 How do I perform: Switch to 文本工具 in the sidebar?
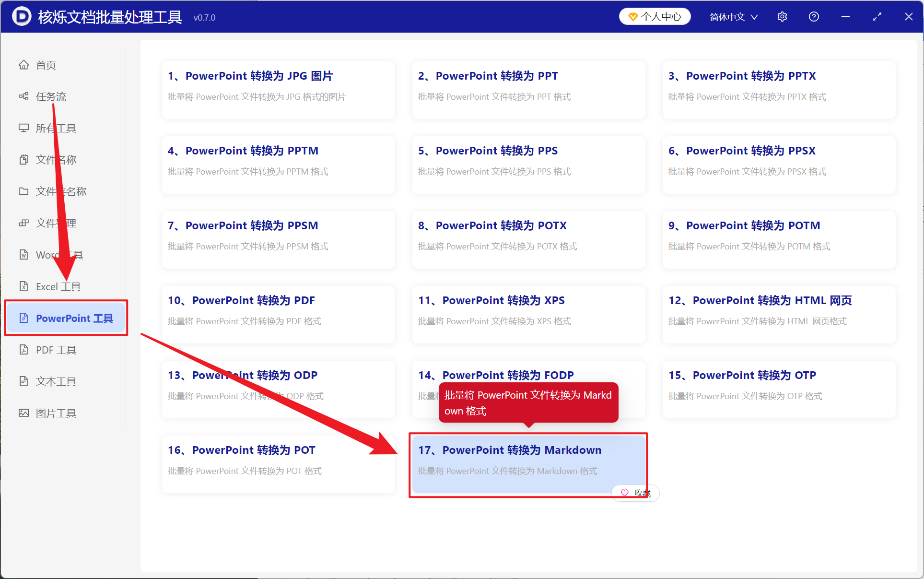56,381
